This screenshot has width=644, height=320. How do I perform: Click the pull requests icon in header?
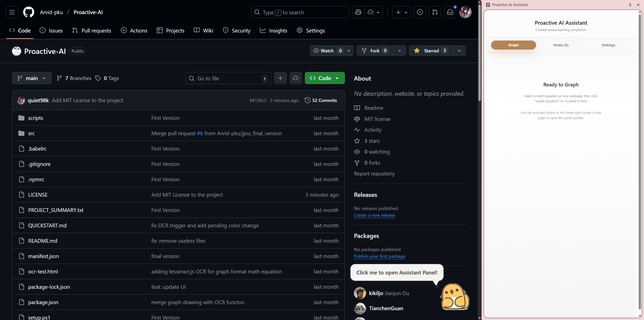pos(435,12)
